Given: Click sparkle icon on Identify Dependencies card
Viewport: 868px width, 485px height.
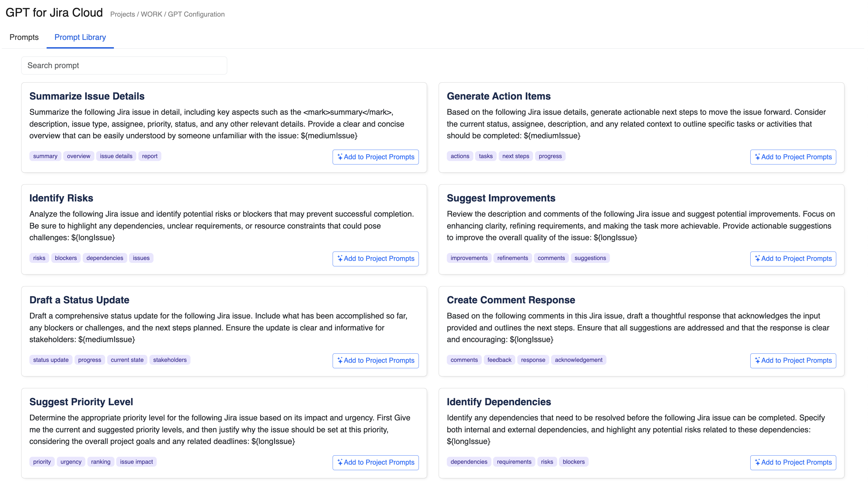Looking at the screenshot, I should (757, 462).
